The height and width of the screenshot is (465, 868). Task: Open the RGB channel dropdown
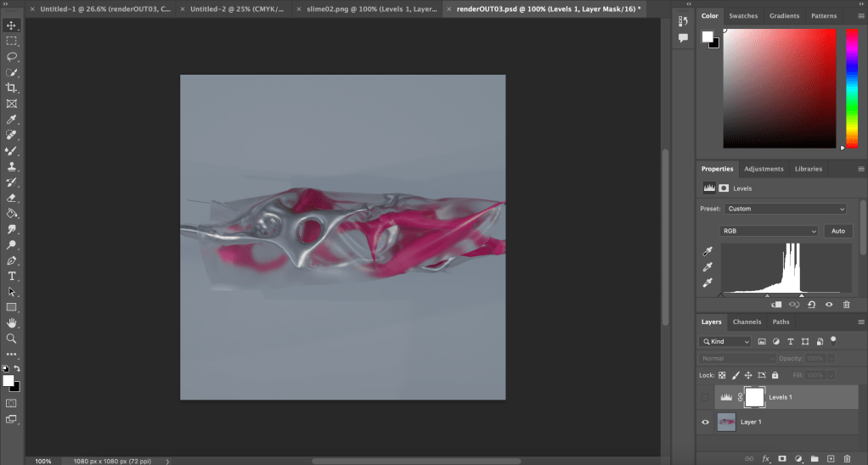[769, 231]
